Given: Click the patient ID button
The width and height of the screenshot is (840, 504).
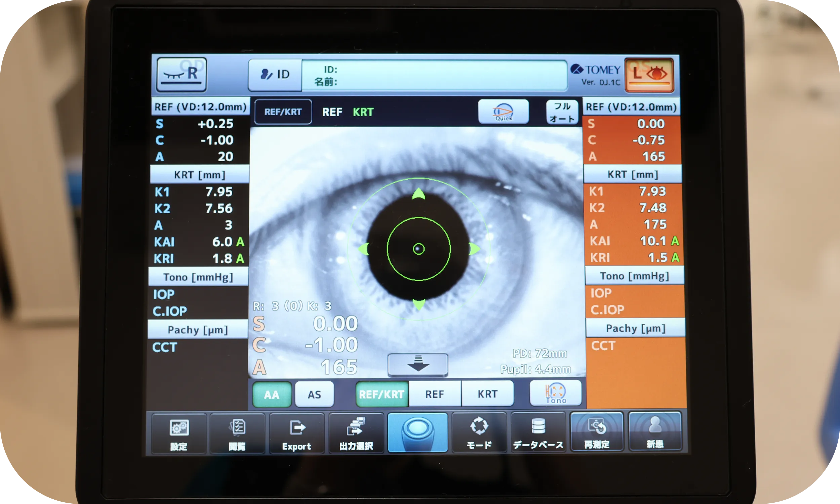Looking at the screenshot, I should coord(275,75).
